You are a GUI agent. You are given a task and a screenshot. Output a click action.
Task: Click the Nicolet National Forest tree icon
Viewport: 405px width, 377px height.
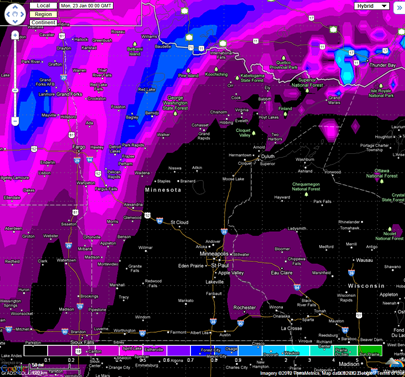click(x=390, y=229)
